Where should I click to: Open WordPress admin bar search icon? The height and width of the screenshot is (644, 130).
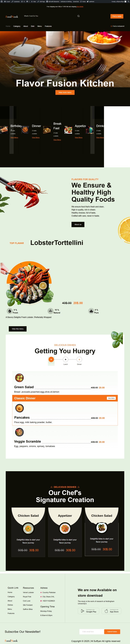pos(128,1)
